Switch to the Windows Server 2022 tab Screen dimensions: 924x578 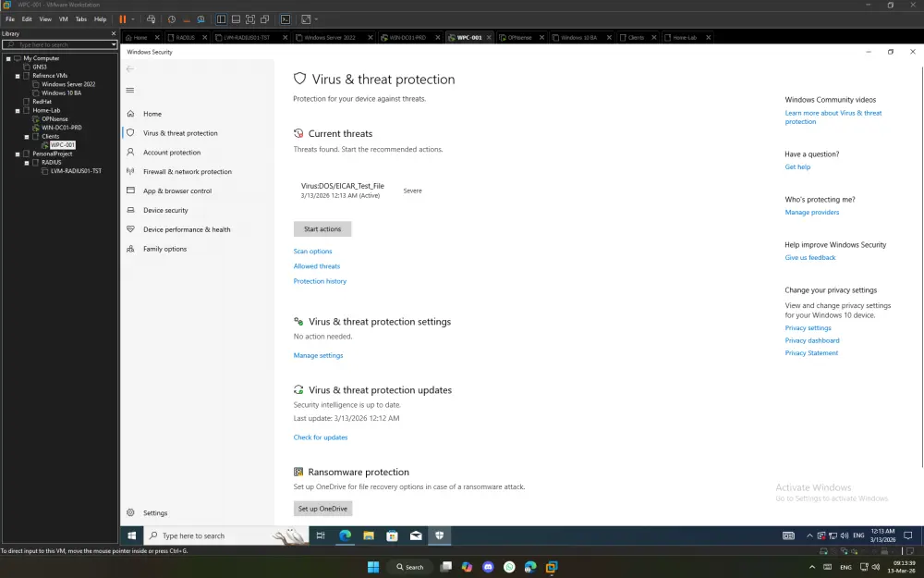[x=330, y=37]
